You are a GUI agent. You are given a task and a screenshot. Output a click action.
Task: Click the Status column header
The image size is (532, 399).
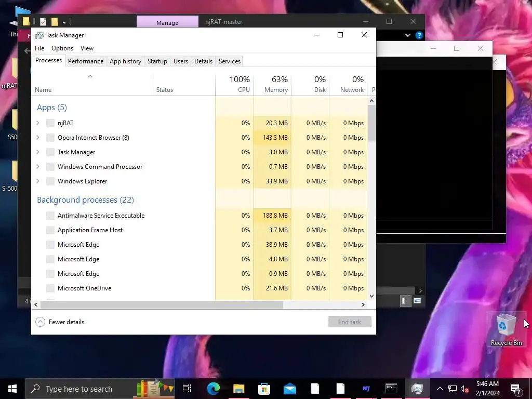click(184, 85)
